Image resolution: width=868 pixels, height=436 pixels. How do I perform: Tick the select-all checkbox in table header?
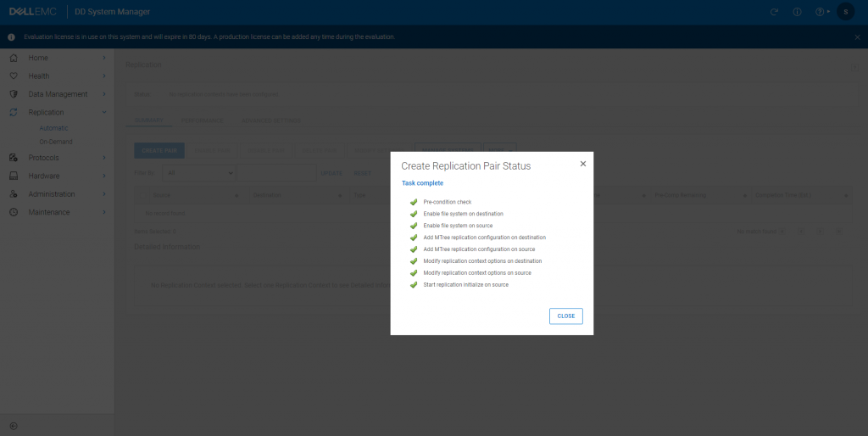(x=142, y=195)
